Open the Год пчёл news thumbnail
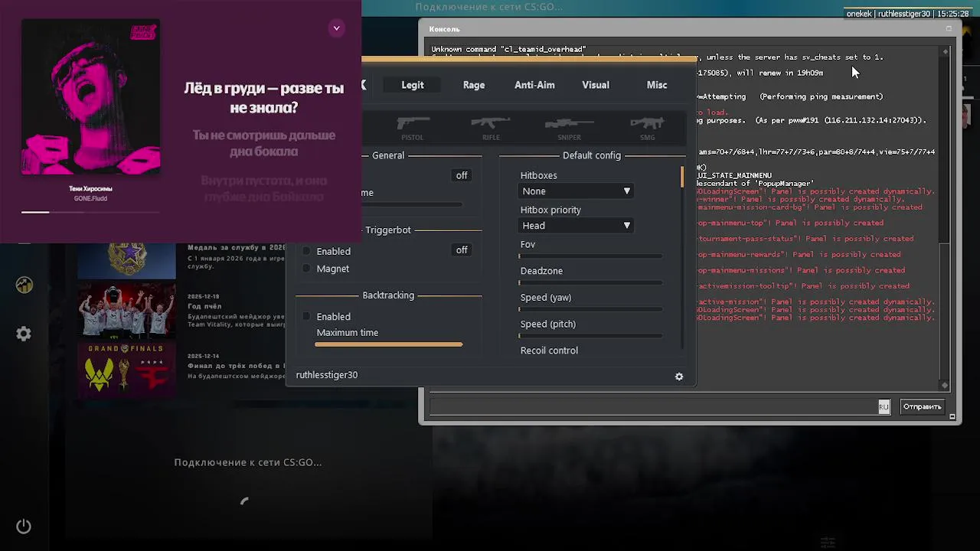This screenshot has height=551, width=980. coord(126,310)
